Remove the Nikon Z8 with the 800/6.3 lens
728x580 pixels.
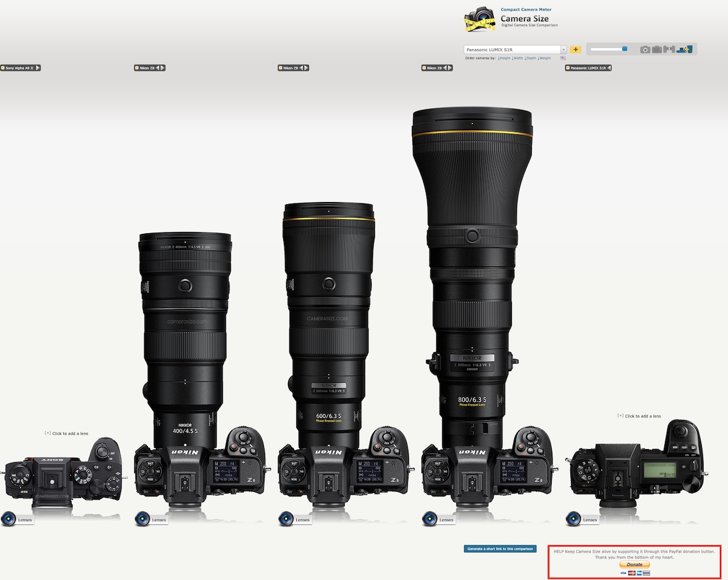[x=424, y=68]
